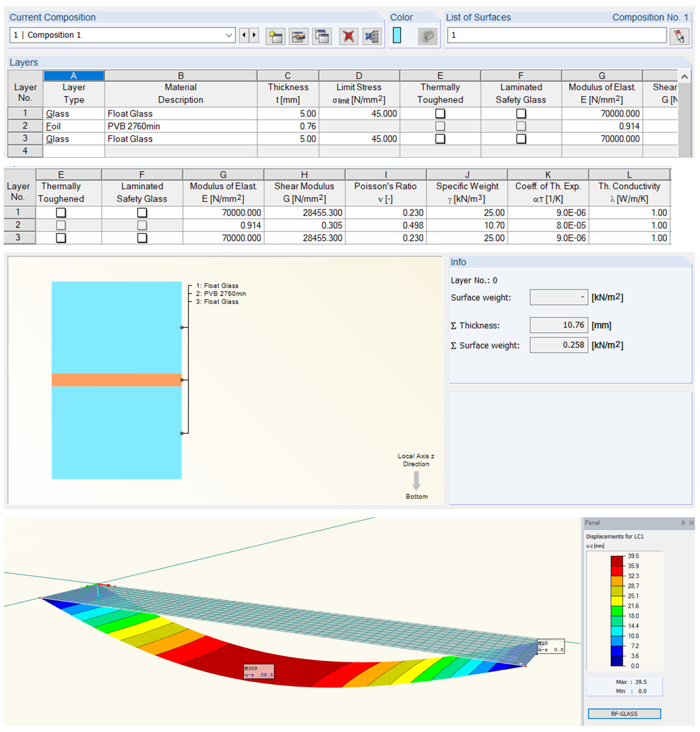
Task: Go to the next composition arrow
Action: click(254, 35)
